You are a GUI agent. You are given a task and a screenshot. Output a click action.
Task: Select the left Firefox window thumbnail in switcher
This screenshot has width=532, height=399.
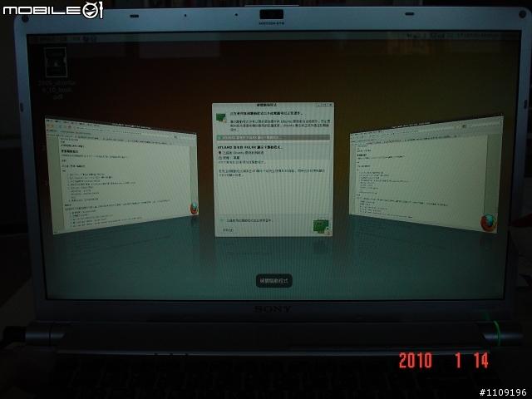click(121, 175)
